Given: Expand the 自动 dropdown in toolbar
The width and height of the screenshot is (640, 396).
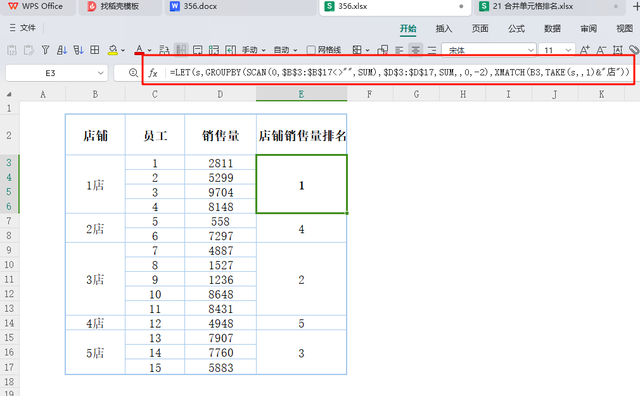Looking at the screenshot, I should click(x=286, y=50).
